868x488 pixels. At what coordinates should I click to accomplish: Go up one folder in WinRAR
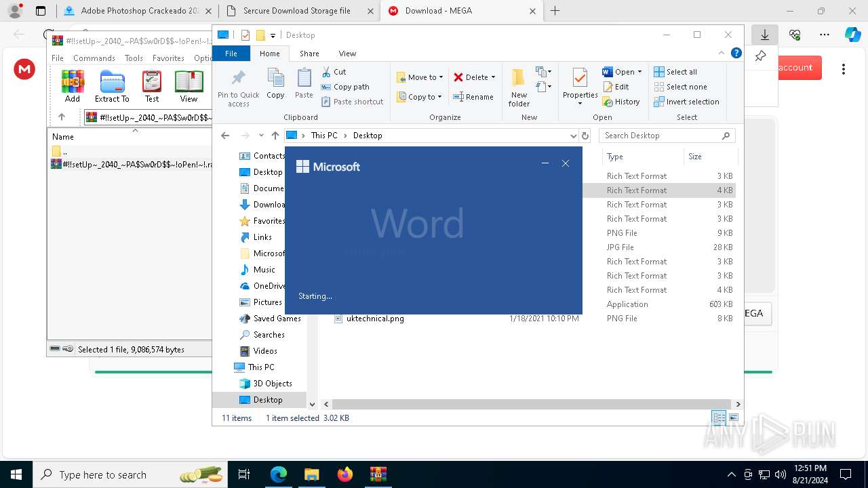(62, 117)
